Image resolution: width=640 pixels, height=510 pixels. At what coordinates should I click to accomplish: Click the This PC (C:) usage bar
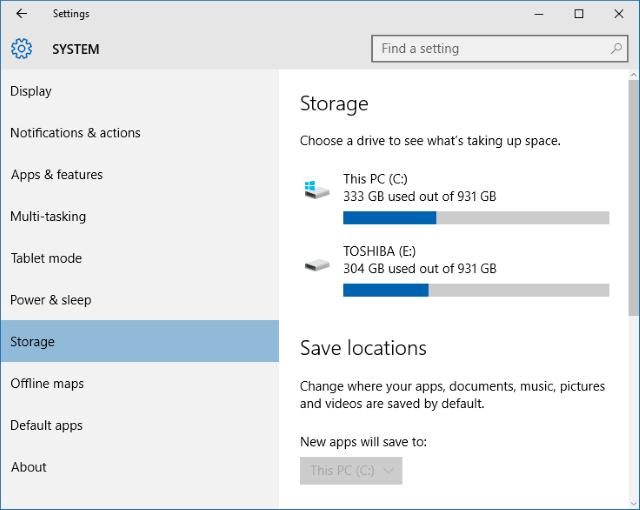point(475,218)
